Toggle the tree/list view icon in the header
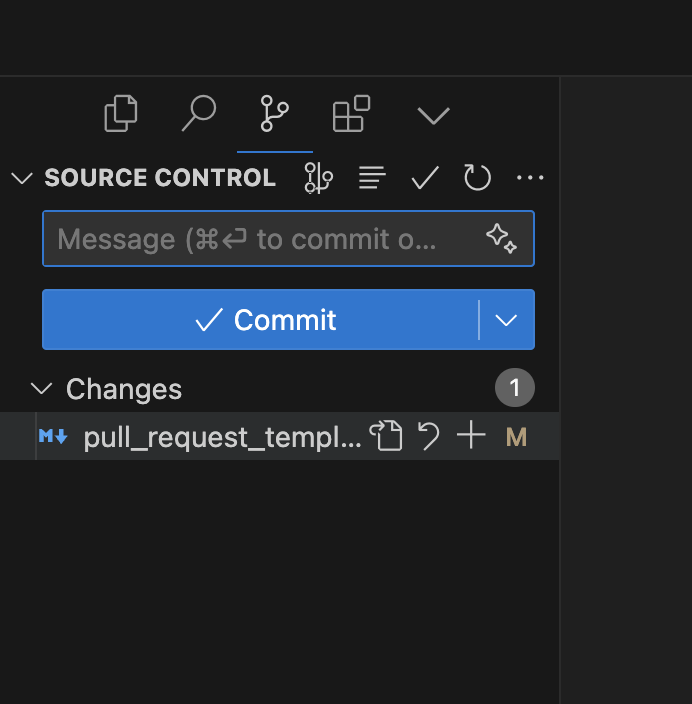The image size is (692, 704). pos(372,178)
